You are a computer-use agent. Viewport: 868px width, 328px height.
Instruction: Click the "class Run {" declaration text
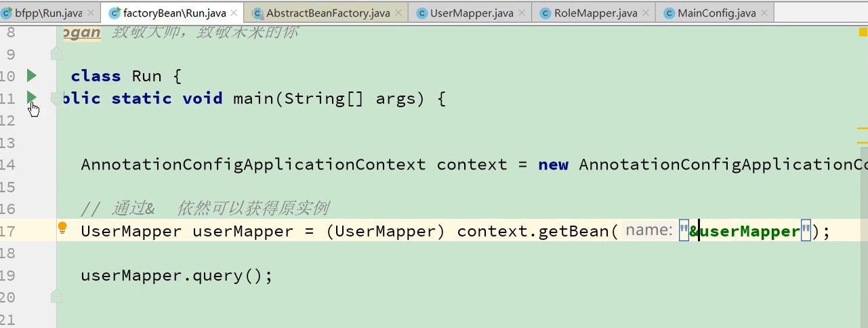[126, 76]
